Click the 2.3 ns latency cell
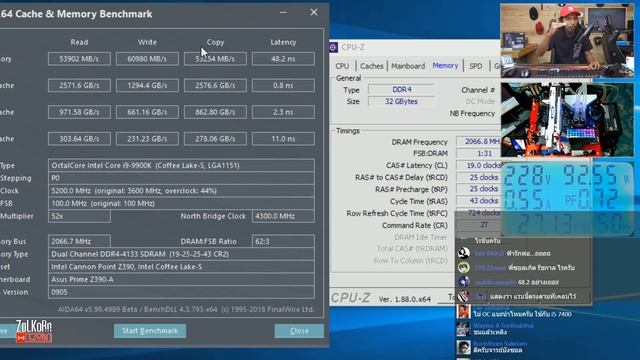 (283, 112)
